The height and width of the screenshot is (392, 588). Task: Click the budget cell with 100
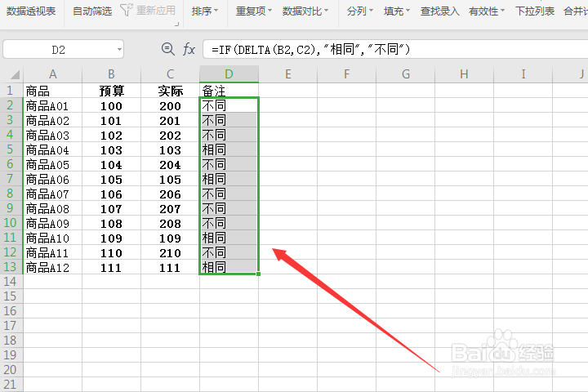tap(111, 105)
